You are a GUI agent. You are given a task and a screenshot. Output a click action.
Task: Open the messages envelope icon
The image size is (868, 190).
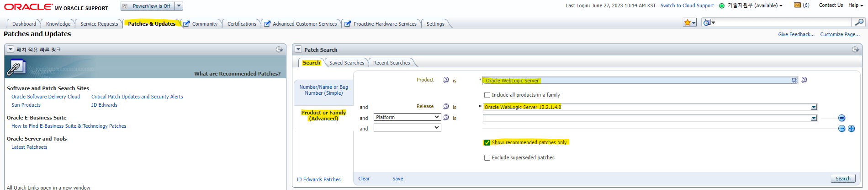(x=797, y=5)
